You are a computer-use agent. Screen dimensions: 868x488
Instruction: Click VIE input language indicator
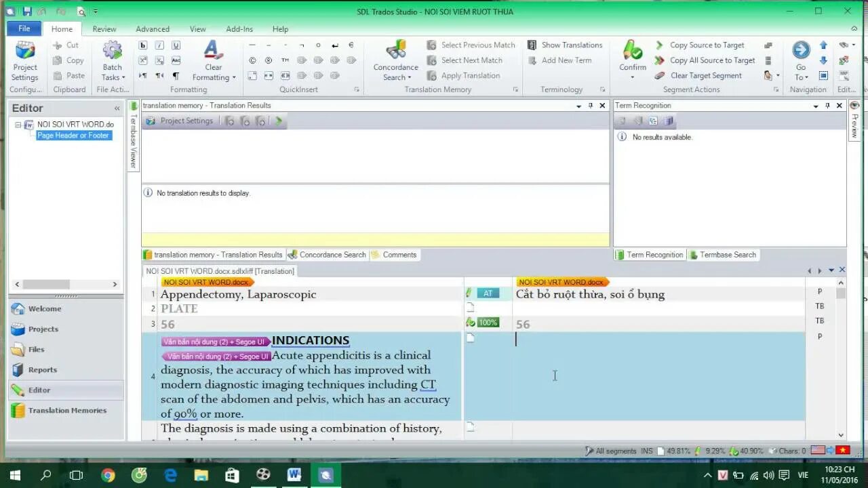tap(803, 476)
